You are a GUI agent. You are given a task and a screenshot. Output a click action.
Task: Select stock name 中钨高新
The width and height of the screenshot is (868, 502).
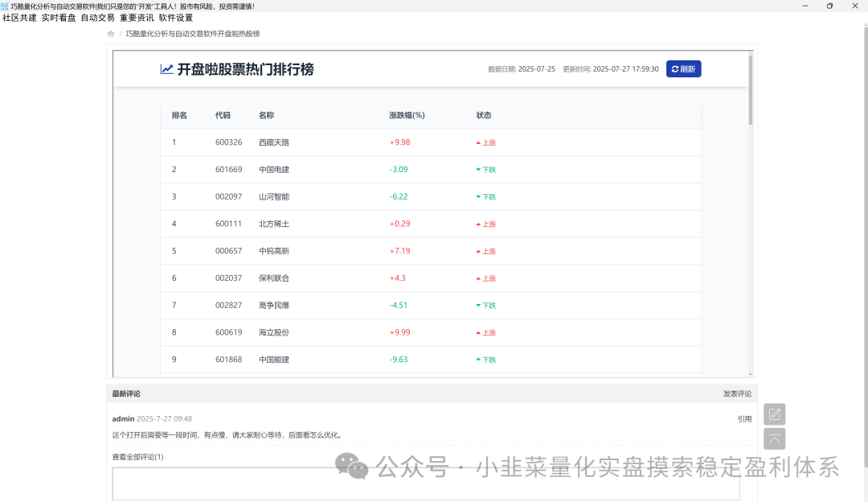(274, 251)
